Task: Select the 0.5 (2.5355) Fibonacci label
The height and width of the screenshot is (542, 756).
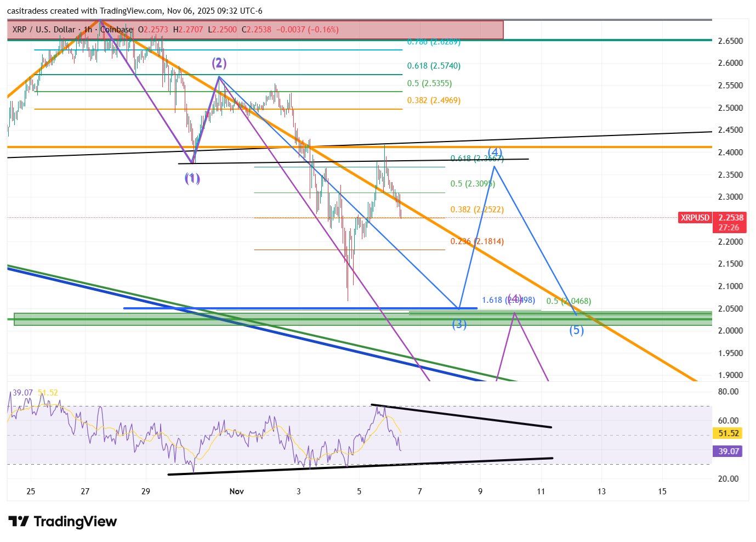Action: tap(429, 83)
